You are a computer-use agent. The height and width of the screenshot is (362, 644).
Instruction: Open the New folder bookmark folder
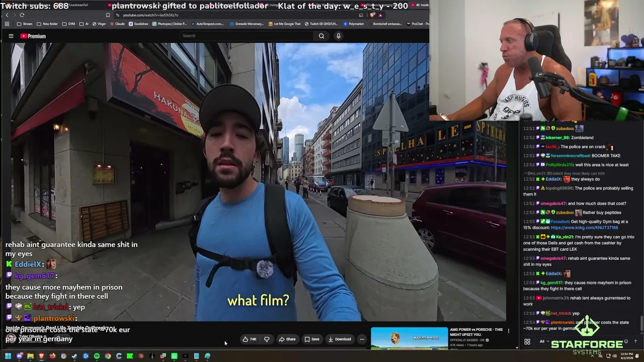click(47, 24)
